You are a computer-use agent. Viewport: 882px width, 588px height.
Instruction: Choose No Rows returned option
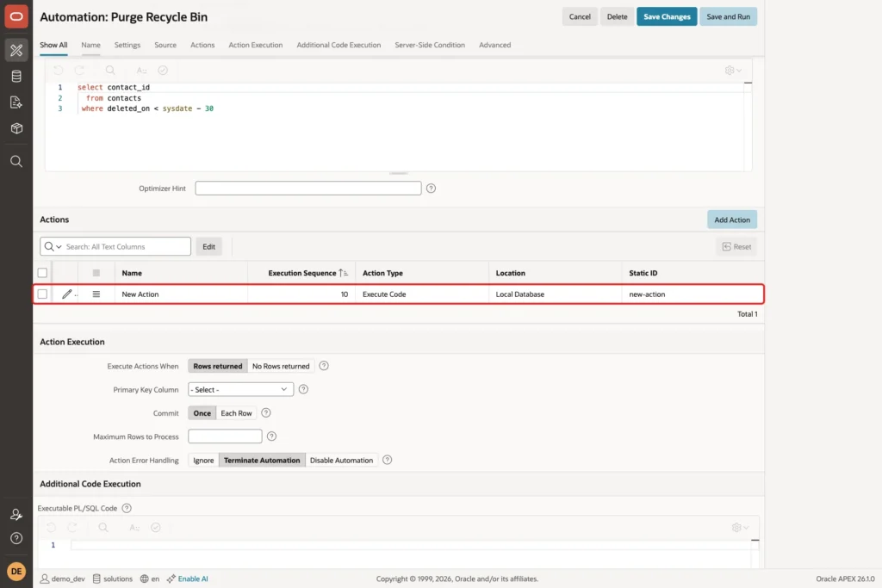[x=281, y=366]
